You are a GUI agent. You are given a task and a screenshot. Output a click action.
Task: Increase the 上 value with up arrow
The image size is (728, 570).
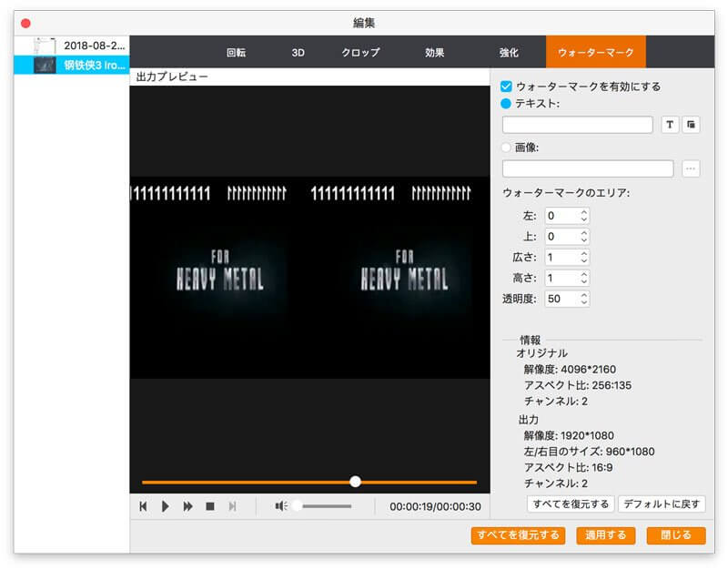[x=584, y=233]
